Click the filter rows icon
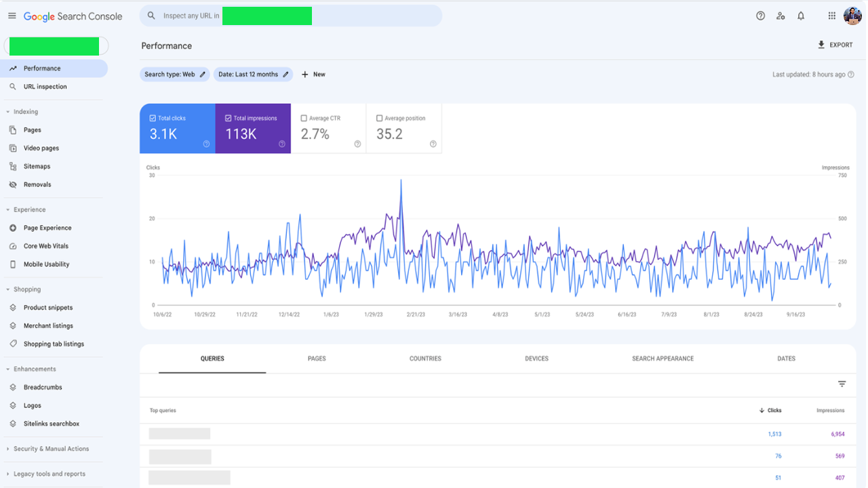Viewport: 868px width, 488px height. (842, 384)
